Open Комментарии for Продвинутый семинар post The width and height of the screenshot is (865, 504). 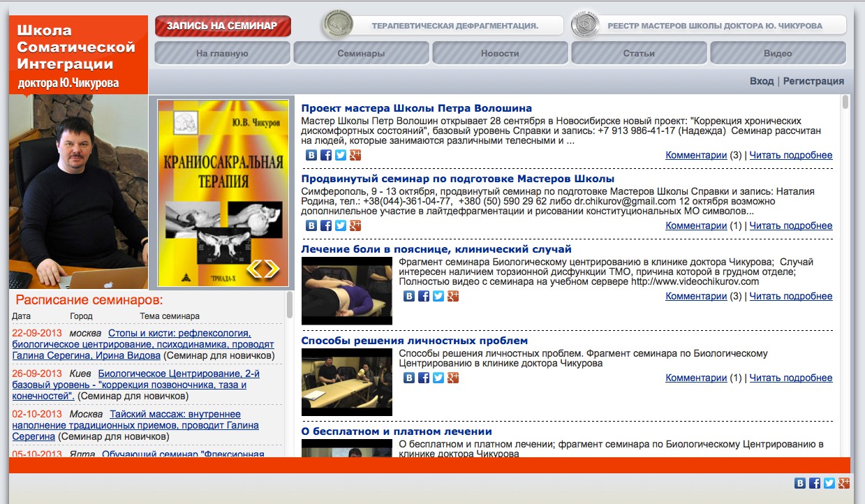click(696, 225)
